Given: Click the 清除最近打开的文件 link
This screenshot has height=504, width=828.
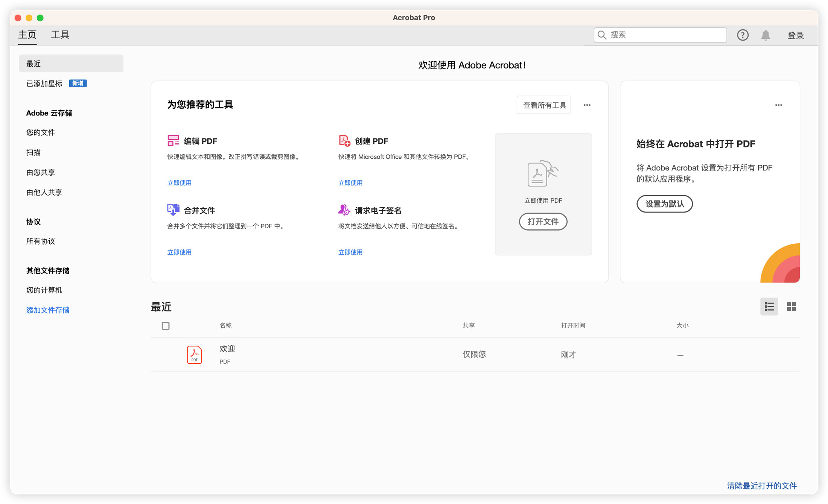Looking at the screenshot, I should pos(762,486).
